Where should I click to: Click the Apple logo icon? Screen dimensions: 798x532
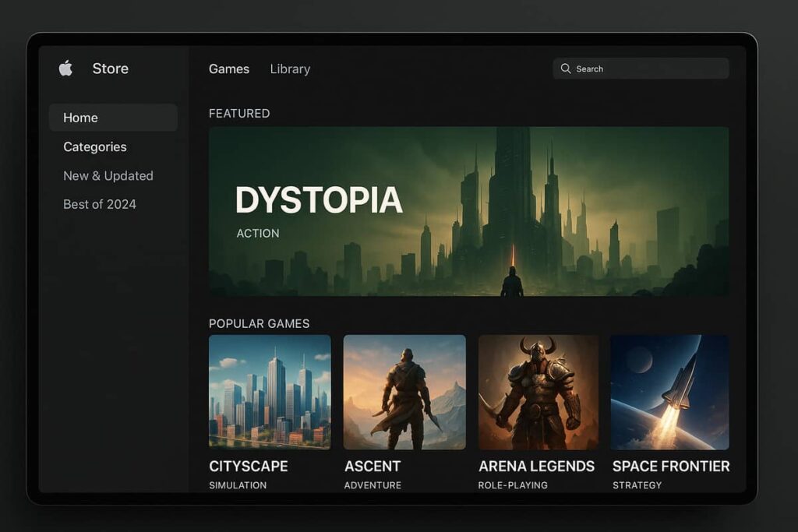pos(65,68)
